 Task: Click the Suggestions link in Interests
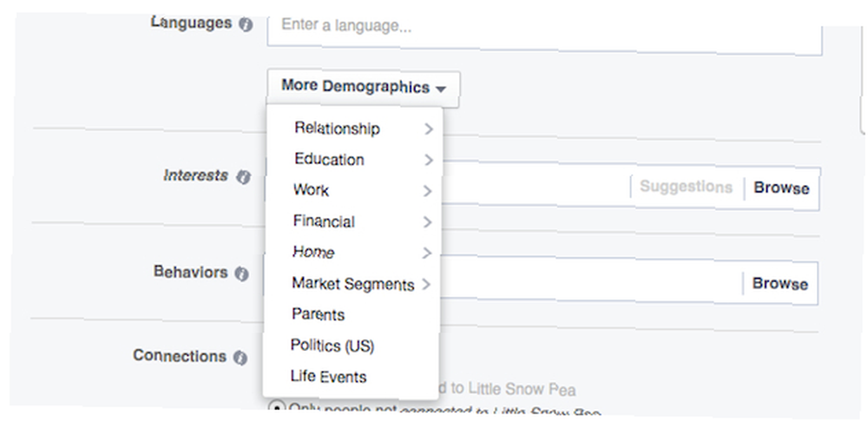[686, 187]
